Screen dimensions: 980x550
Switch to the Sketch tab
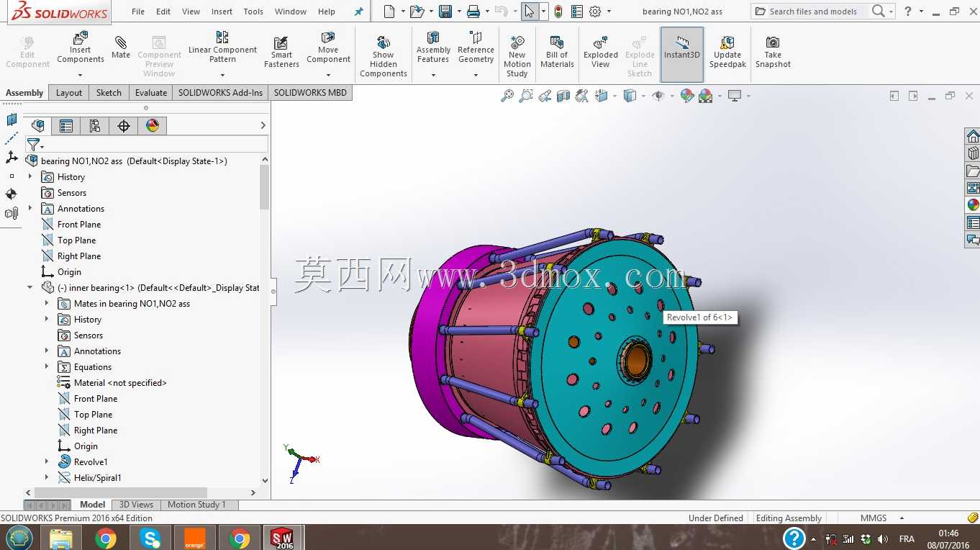point(109,92)
